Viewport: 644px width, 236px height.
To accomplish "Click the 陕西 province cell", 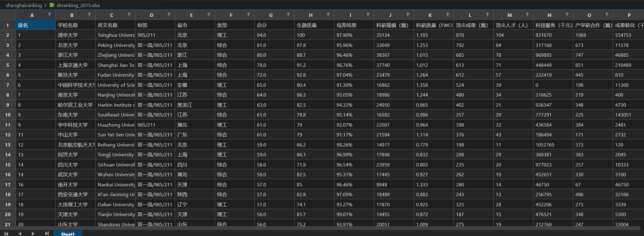I will 195,194.
